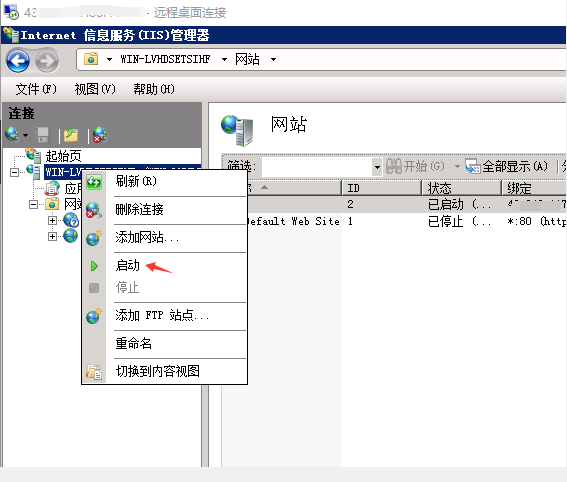
Task: Click the green refresh icon in context menu
Action: point(94,182)
